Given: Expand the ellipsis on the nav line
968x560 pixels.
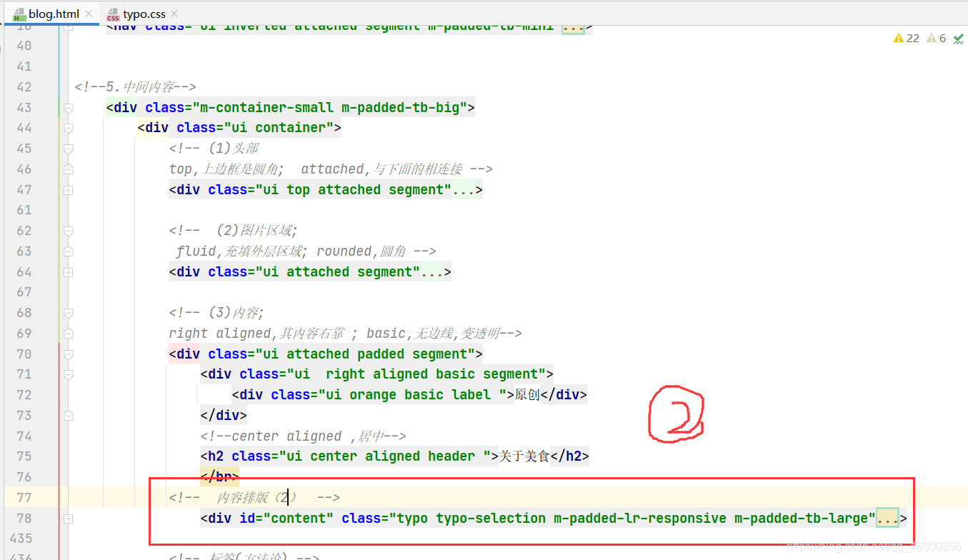Looking at the screenshot, I should point(574,28).
